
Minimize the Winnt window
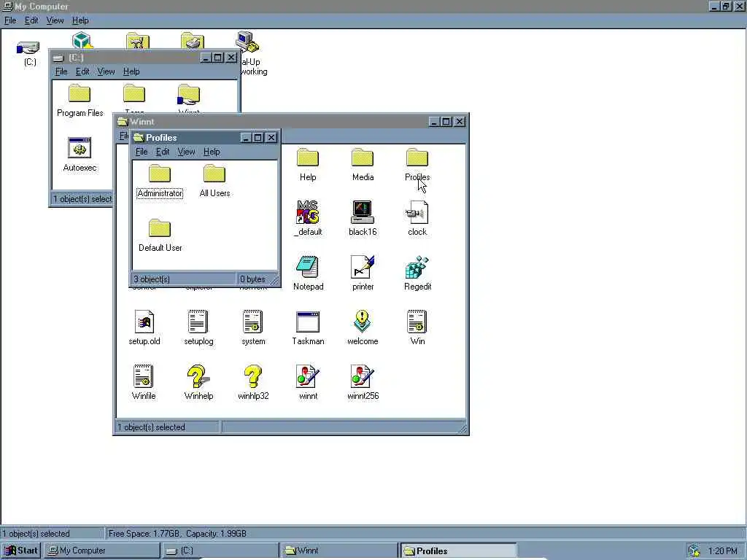coord(433,122)
